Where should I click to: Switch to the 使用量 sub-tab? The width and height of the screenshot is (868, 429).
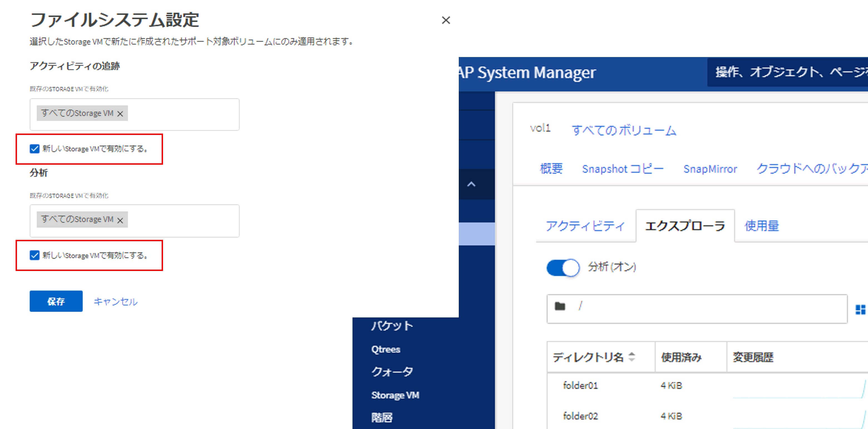click(x=761, y=226)
